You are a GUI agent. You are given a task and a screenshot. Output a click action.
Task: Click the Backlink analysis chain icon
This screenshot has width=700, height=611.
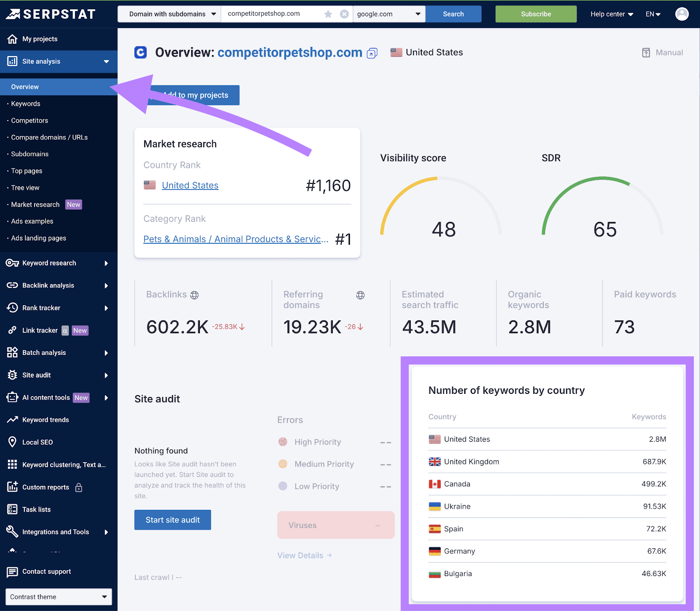point(13,285)
